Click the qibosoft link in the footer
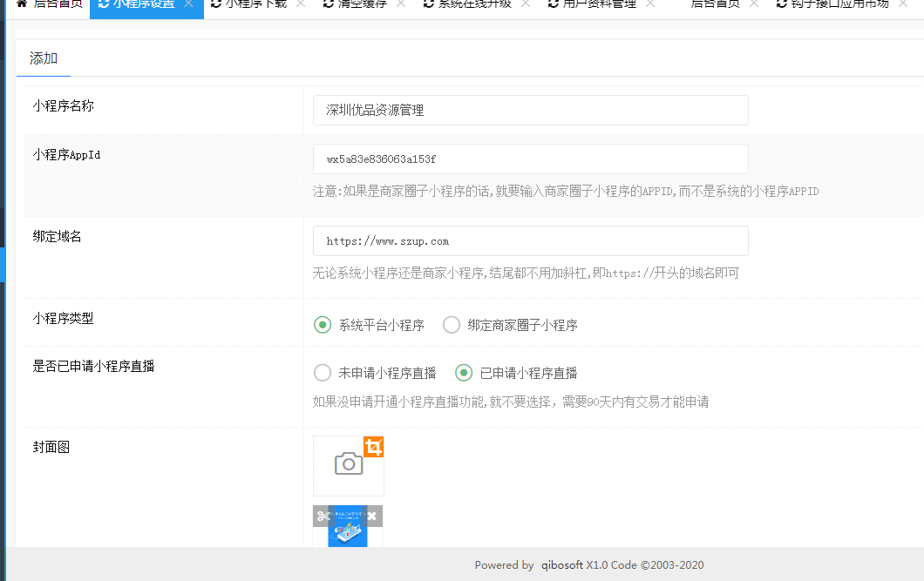 click(x=562, y=564)
